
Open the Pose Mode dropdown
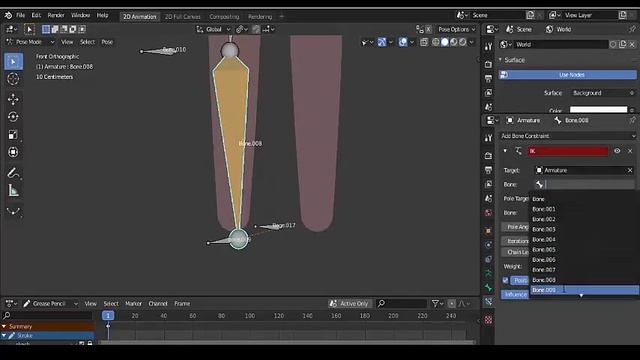(30, 42)
